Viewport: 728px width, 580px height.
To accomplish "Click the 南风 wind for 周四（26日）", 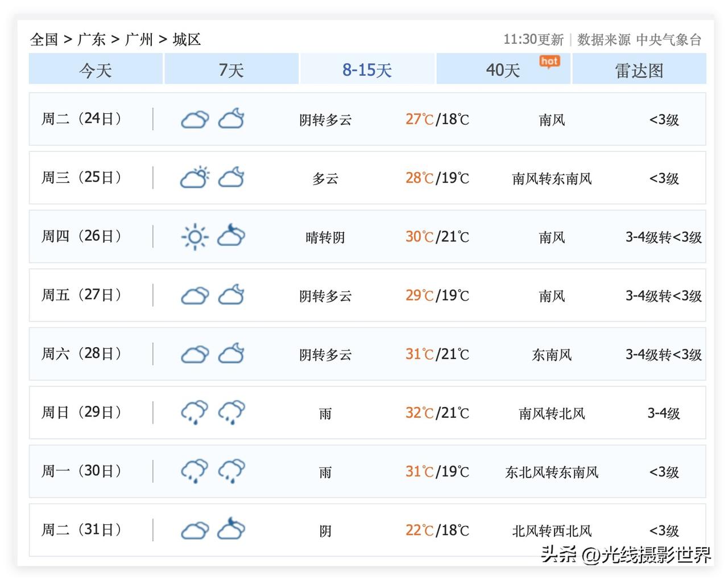I will [552, 237].
